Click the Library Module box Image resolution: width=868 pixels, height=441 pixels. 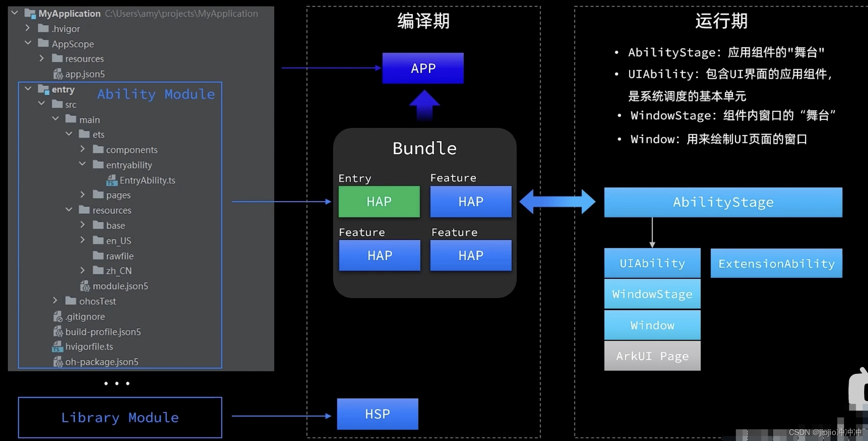click(x=120, y=417)
